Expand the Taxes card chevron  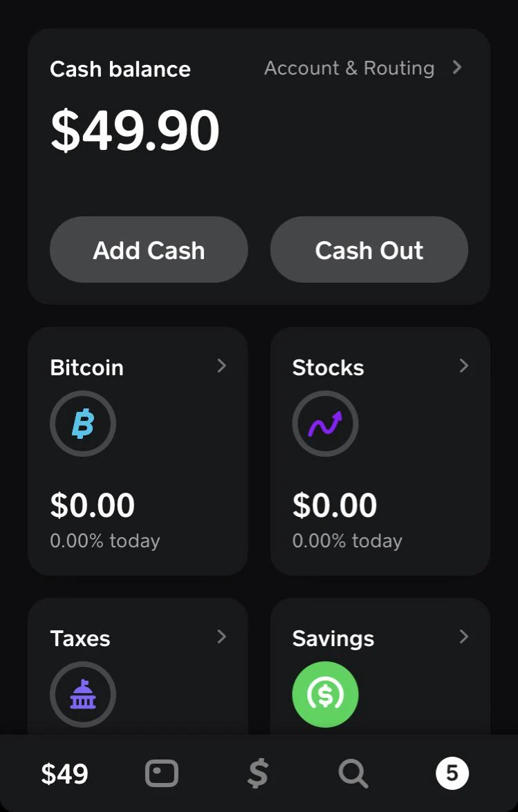click(221, 636)
